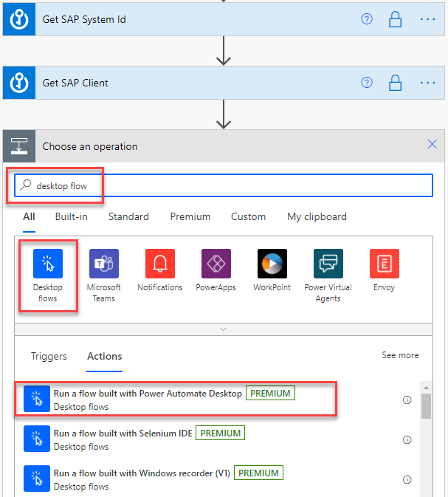Click Selenium IDE action icon
448x497 pixels.
37,439
